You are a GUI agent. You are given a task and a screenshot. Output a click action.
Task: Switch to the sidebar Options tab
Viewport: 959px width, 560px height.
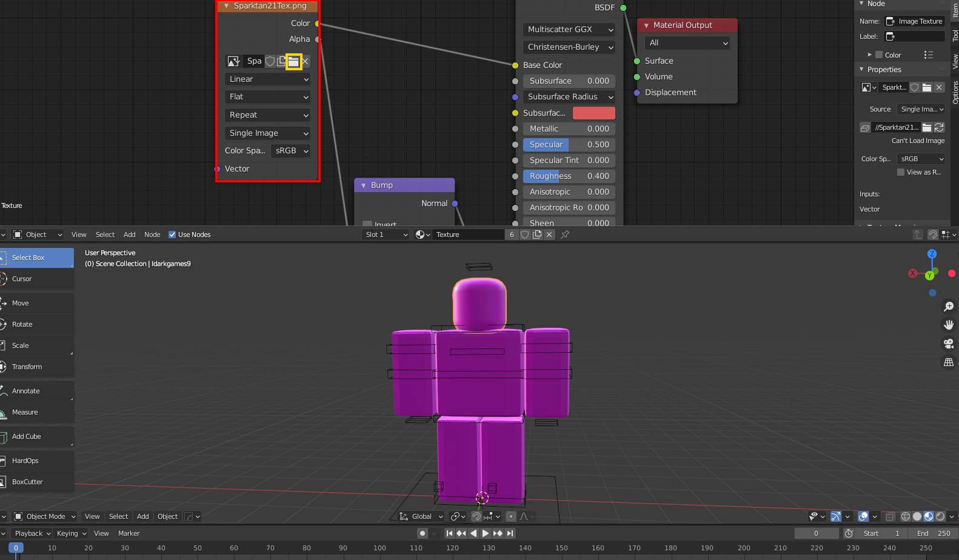[x=955, y=92]
